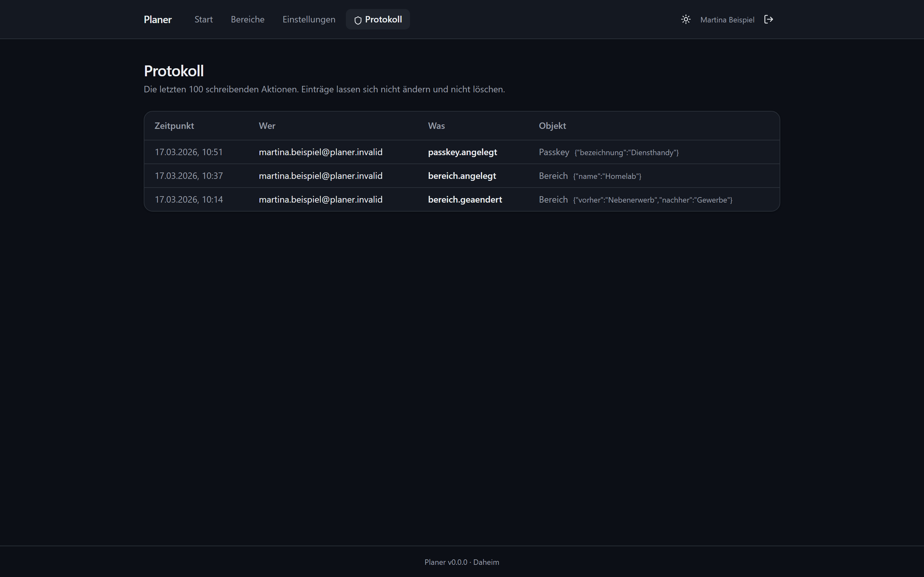Click the Objekt column header

pos(552,126)
